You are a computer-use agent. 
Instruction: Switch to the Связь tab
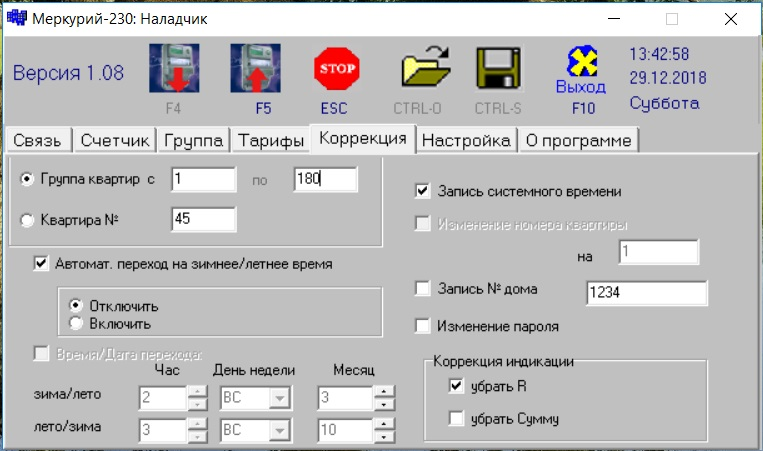[x=37, y=141]
